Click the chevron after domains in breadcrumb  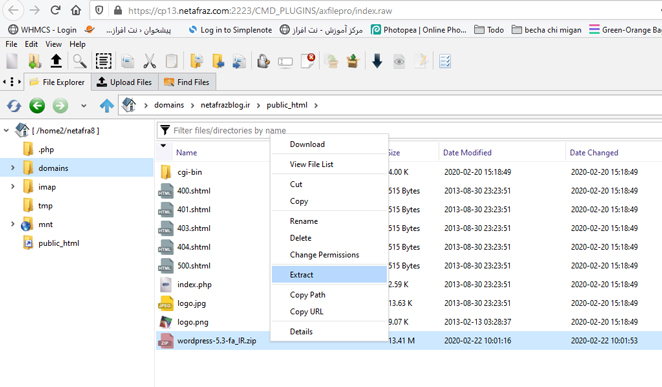click(x=193, y=105)
